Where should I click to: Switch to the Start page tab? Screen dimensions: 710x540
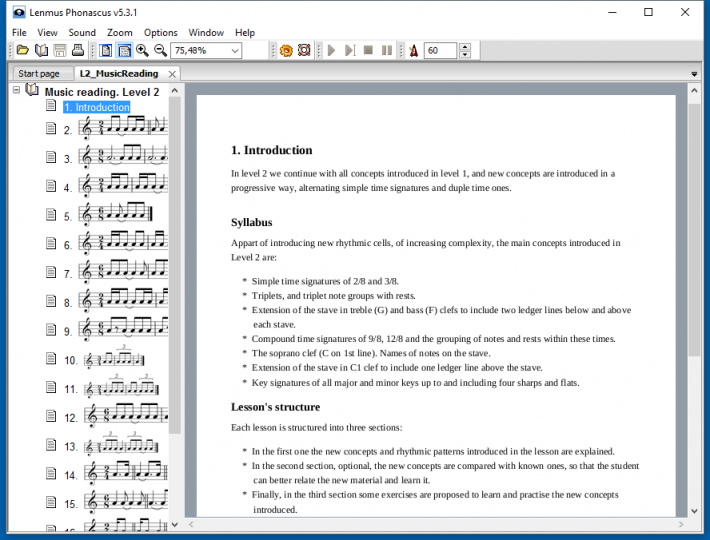[x=39, y=73]
